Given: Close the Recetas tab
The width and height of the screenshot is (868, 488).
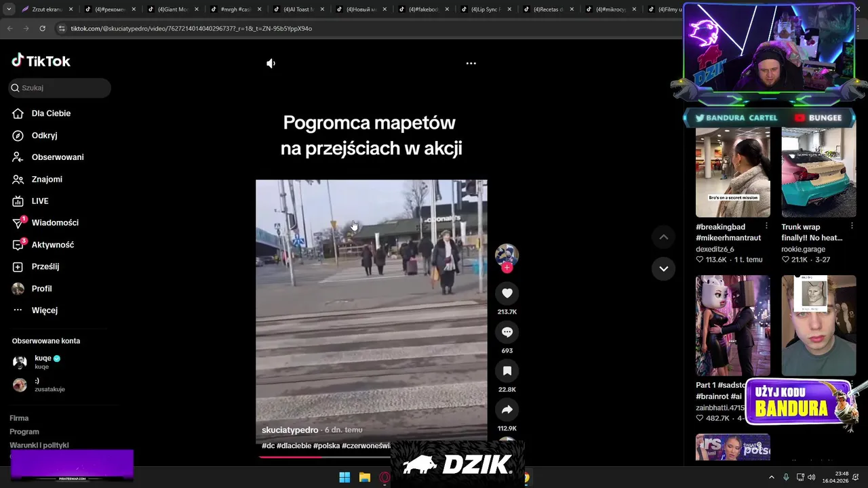Looking at the screenshot, I should 572,9.
